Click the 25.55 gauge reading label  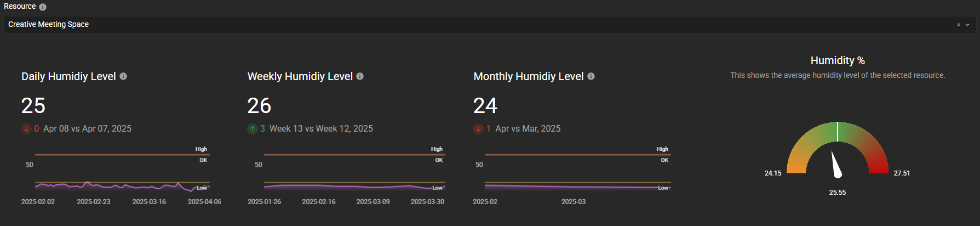pos(837,193)
